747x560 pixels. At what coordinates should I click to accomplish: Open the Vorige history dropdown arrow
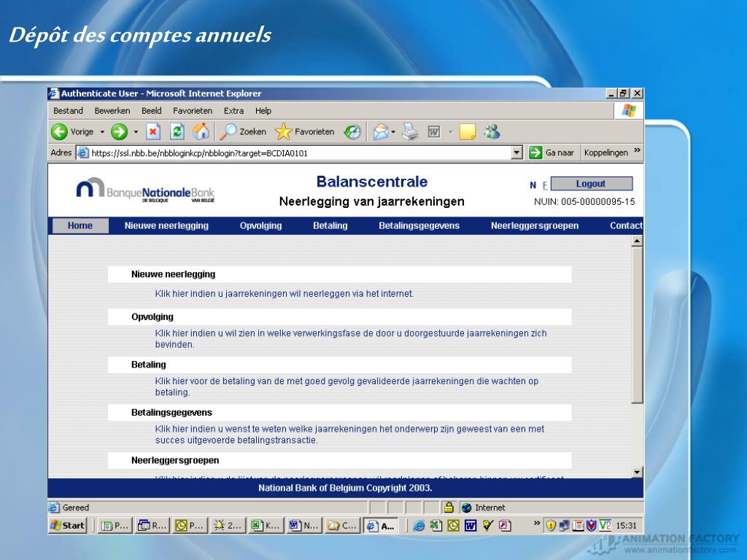coord(102,132)
